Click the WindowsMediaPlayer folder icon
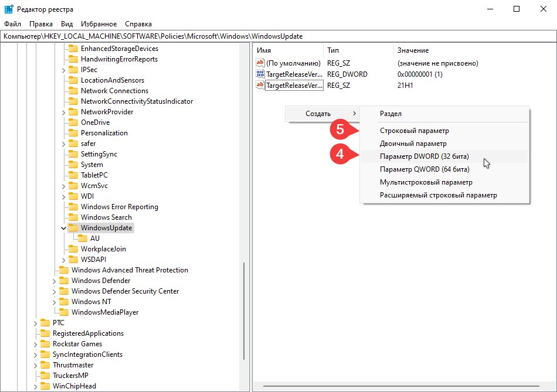This screenshot has width=557, height=392. pyautogui.click(x=64, y=312)
